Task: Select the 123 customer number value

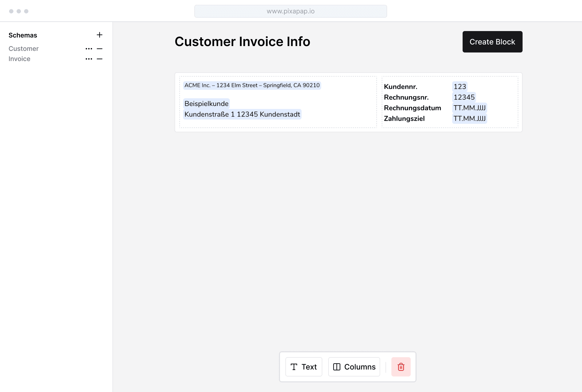Action: 460,86
